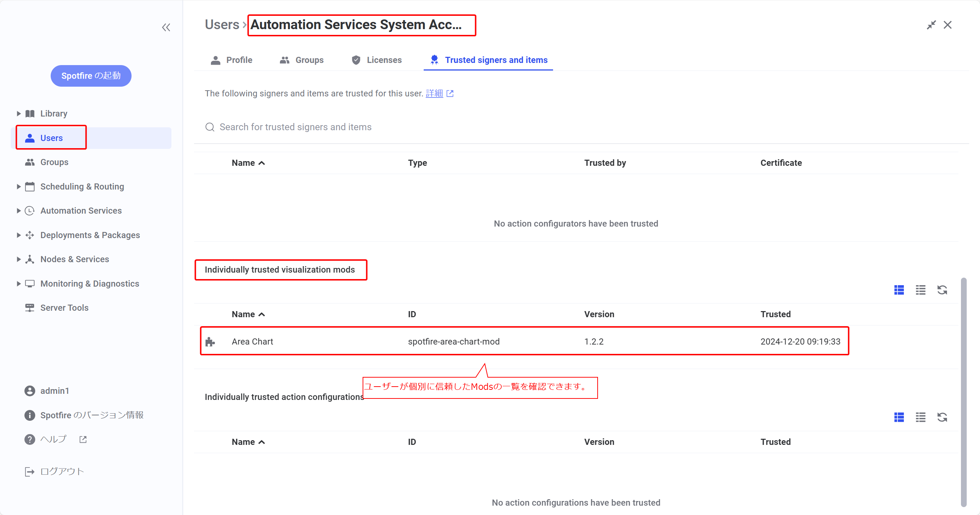This screenshot has width=980, height=515.
Task: Open Spotfire のバージョン情報
Action: tap(92, 415)
